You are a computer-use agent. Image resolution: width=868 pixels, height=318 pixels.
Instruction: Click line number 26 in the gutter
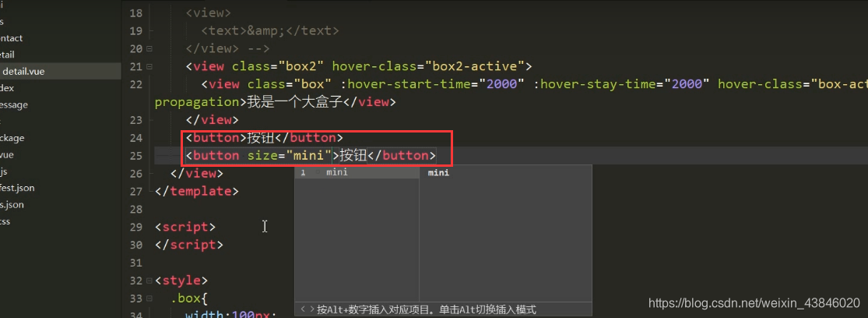[x=135, y=173]
